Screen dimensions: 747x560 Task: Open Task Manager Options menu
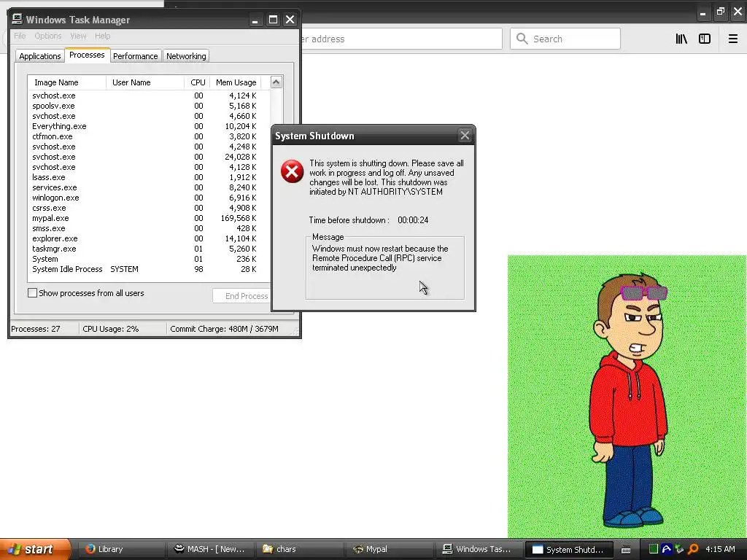tap(48, 36)
